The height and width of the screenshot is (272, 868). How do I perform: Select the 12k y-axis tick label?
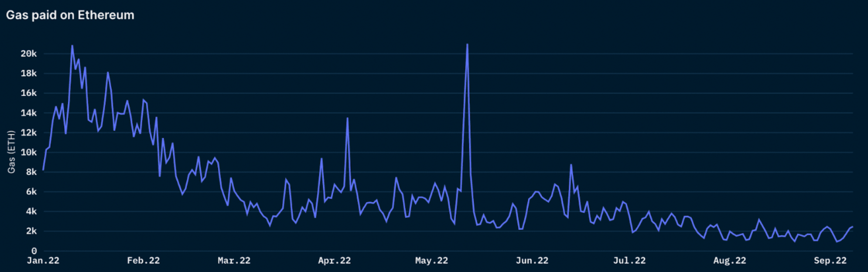[29, 133]
